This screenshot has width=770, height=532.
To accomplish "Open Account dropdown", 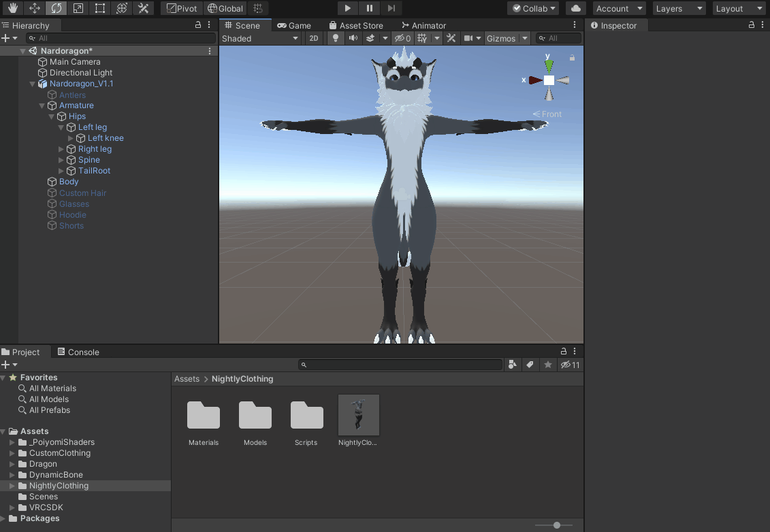I will [x=619, y=8].
